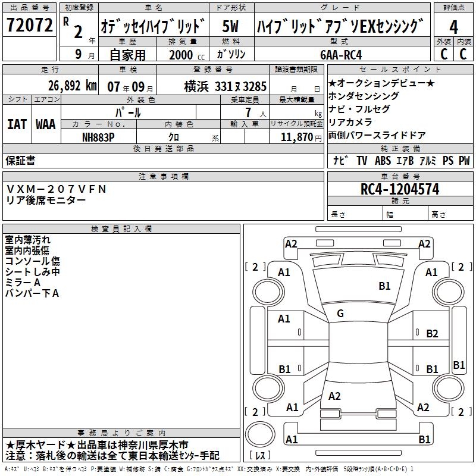
Task: Click the "事務局よりご案内" section header
Action: (121, 433)
